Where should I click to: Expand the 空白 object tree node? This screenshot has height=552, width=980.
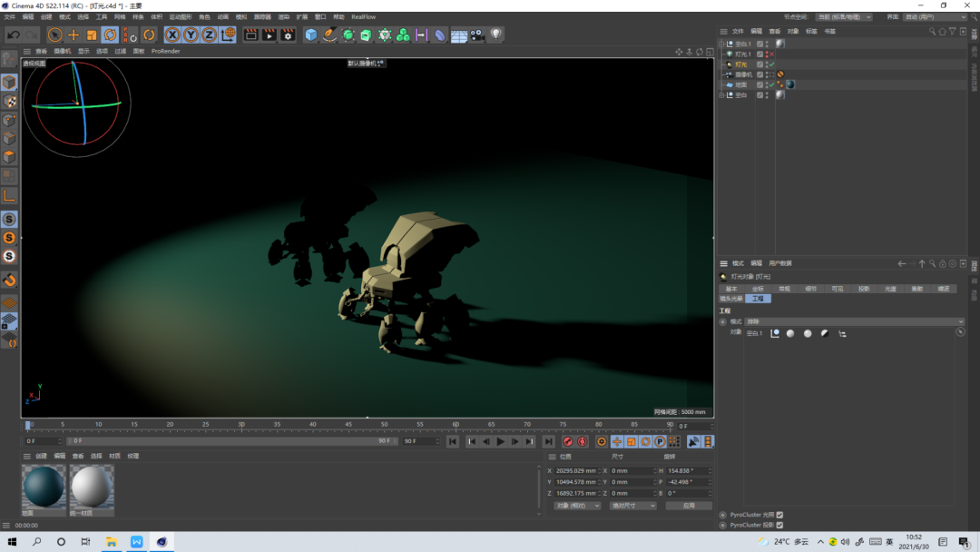[x=722, y=95]
